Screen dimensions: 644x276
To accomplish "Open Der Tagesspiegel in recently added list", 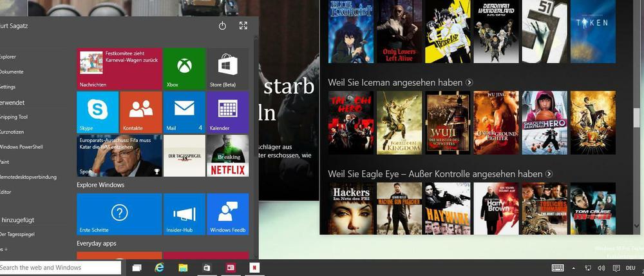I will (17, 234).
